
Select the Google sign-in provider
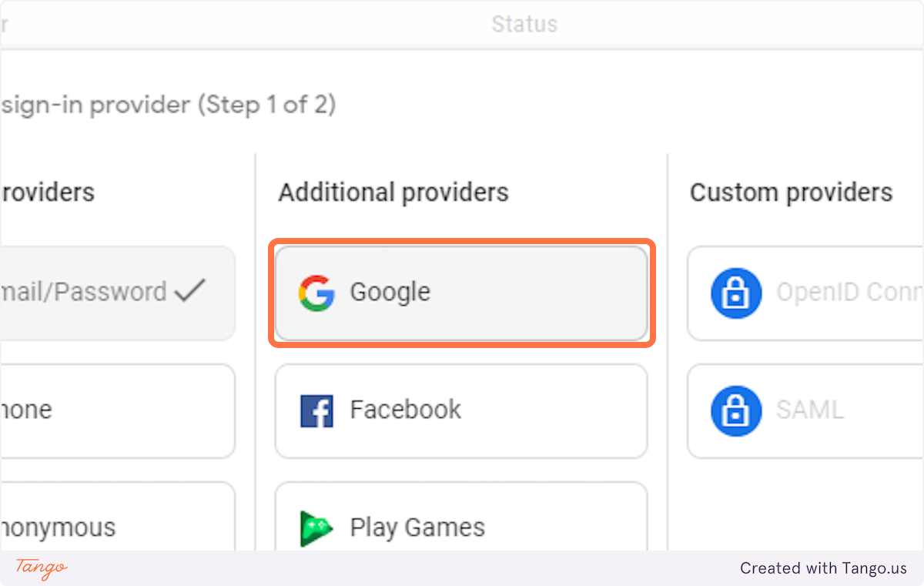click(x=461, y=293)
